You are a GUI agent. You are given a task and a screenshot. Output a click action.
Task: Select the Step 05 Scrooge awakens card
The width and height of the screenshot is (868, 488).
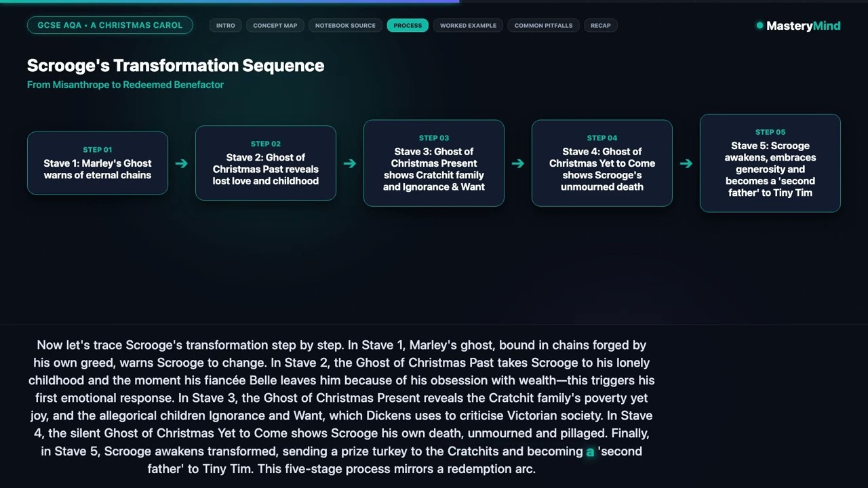(x=770, y=163)
